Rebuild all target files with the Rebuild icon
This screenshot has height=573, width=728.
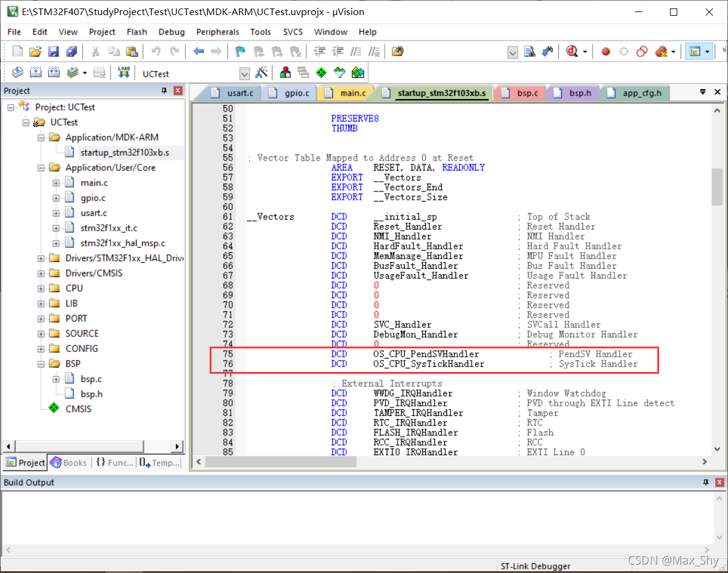click(x=54, y=72)
